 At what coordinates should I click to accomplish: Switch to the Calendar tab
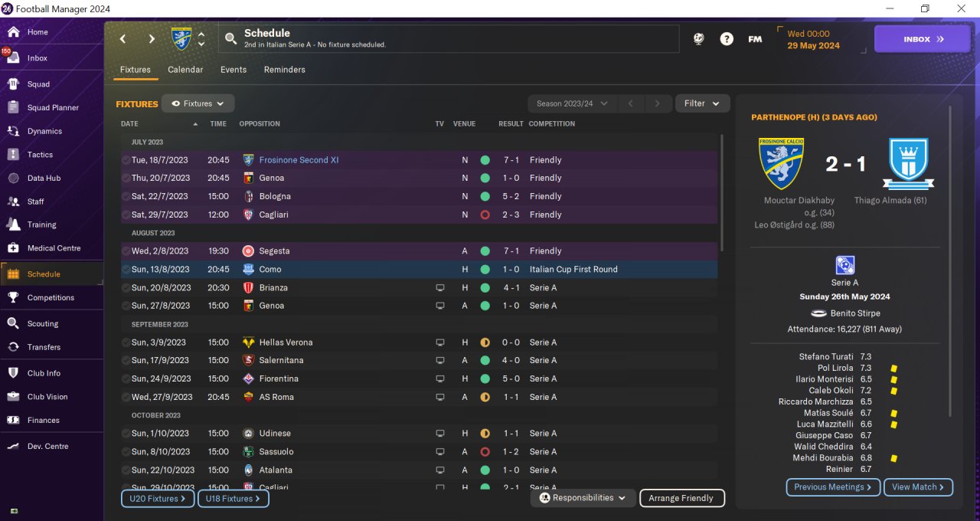[x=185, y=70]
